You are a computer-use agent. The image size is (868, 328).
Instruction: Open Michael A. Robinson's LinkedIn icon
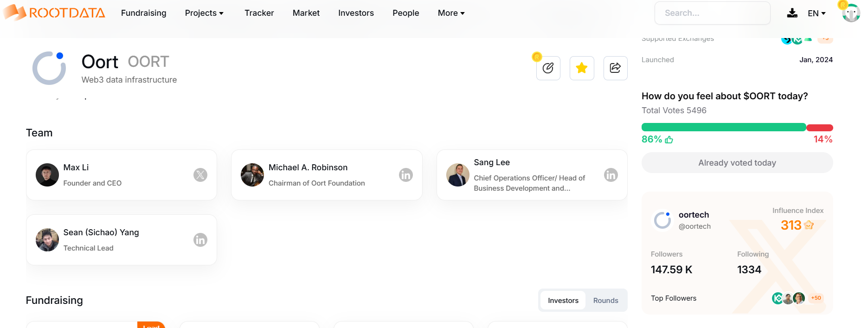pos(405,175)
